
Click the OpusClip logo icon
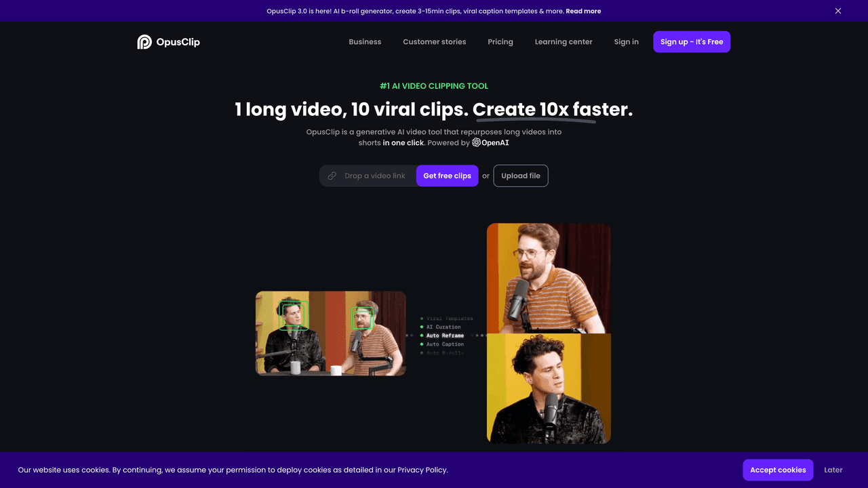click(144, 42)
